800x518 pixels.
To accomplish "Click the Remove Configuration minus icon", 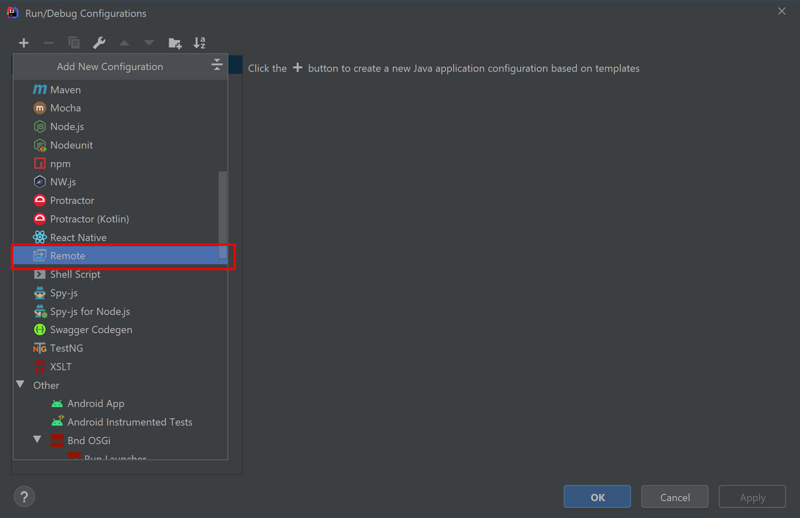I will point(48,43).
